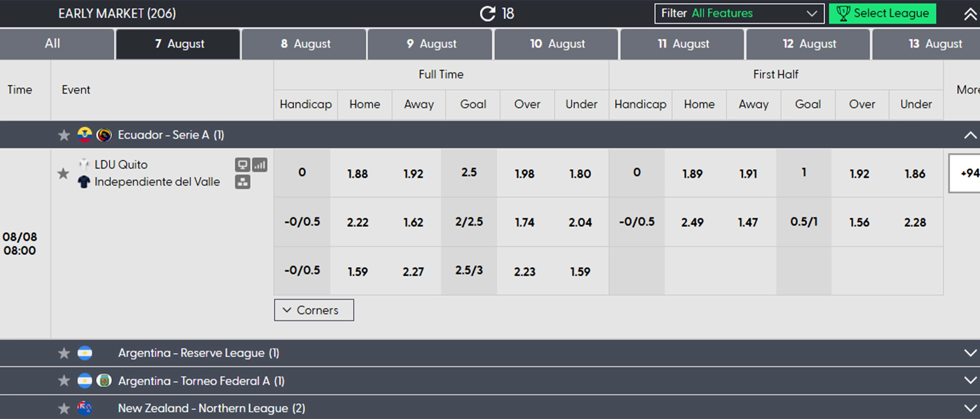This screenshot has width=980, height=419.
Task: Click the Torneo Federal A league badge
Action: (104, 381)
